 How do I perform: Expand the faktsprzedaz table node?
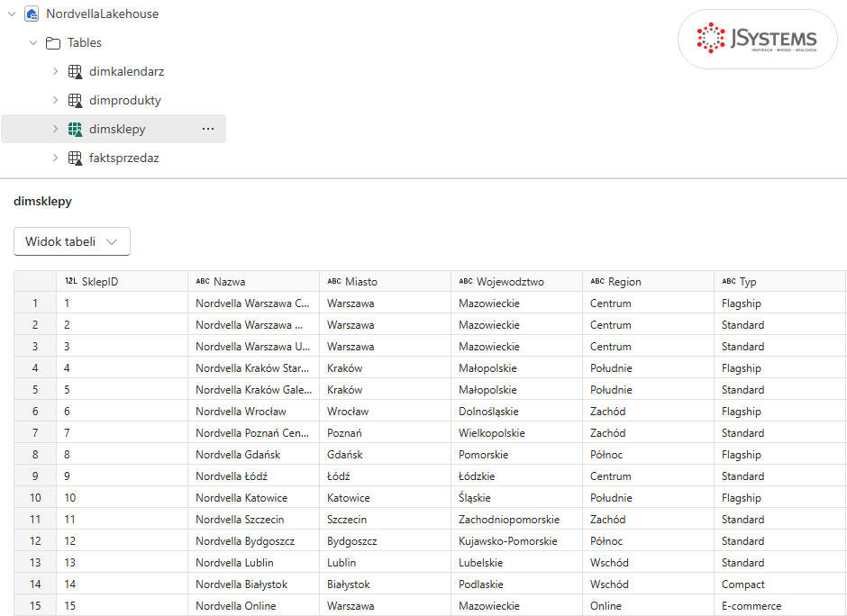pyautogui.click(x=55, y=158)
